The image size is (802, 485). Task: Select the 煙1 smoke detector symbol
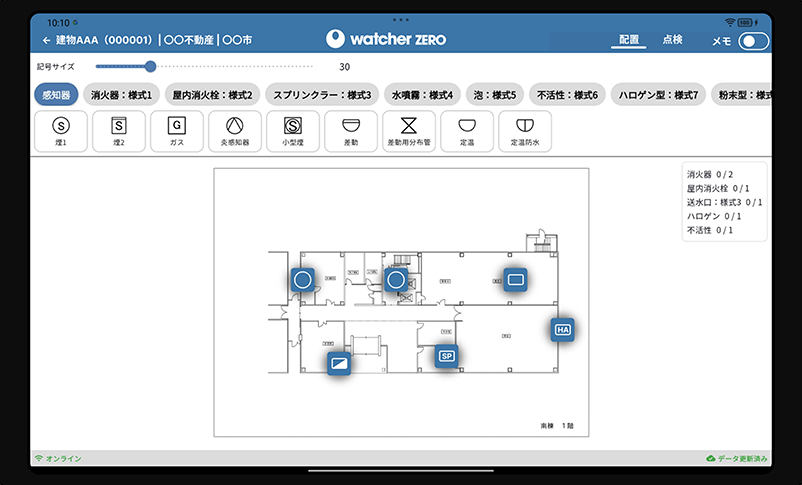pyautogui.click(x=61, y=131)
